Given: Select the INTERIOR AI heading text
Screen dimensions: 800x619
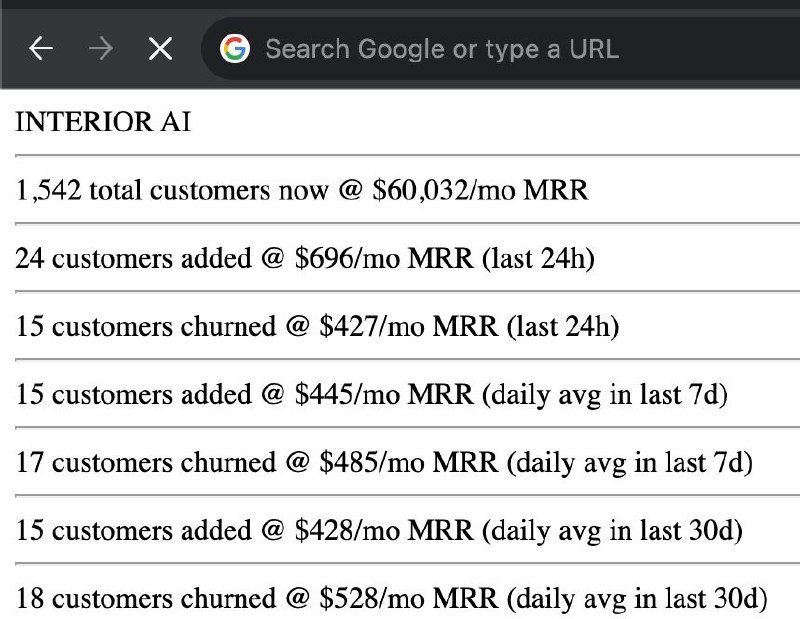Looking at the screenshot, I should pyautogui.click(x=103, y=122).
